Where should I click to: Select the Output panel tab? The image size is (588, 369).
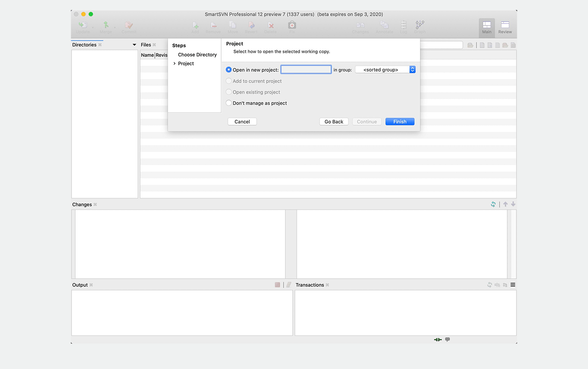(80, 285)
